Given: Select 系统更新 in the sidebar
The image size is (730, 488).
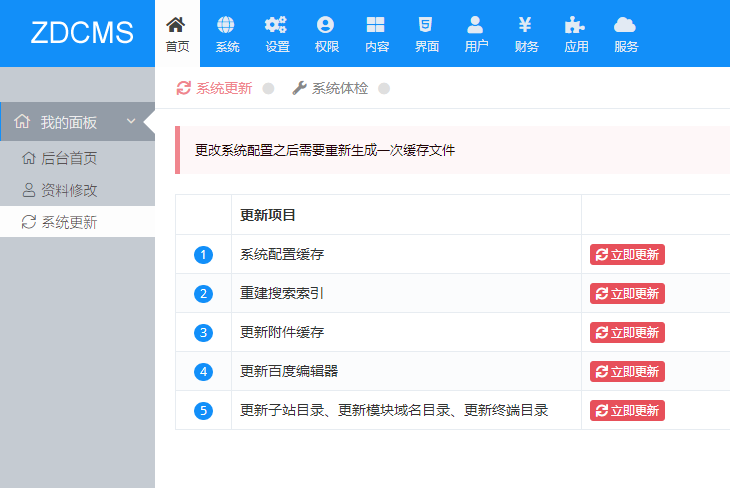Looking at the screenshot, I should click(68, 222).
